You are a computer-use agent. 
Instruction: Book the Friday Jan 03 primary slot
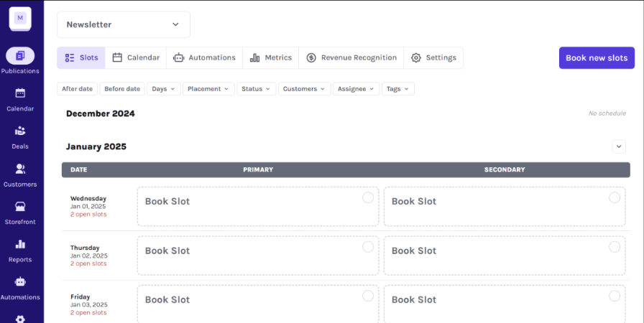(258, 304)
